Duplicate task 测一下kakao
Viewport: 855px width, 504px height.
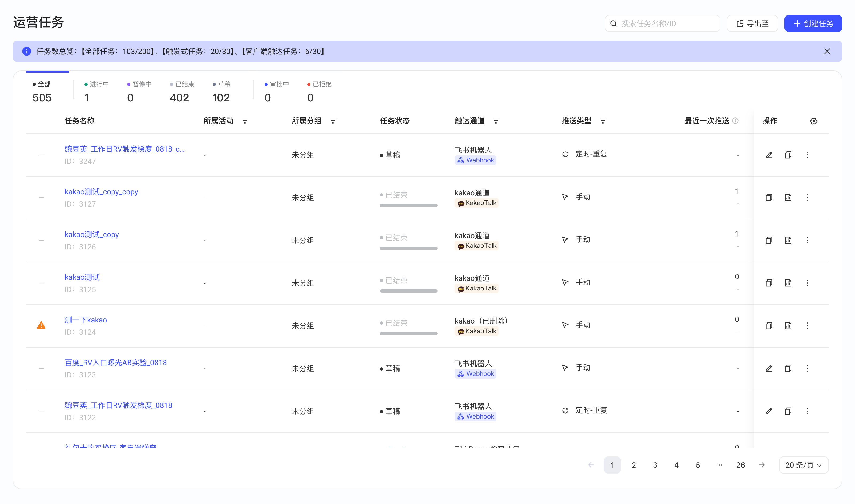pos(769,326)
